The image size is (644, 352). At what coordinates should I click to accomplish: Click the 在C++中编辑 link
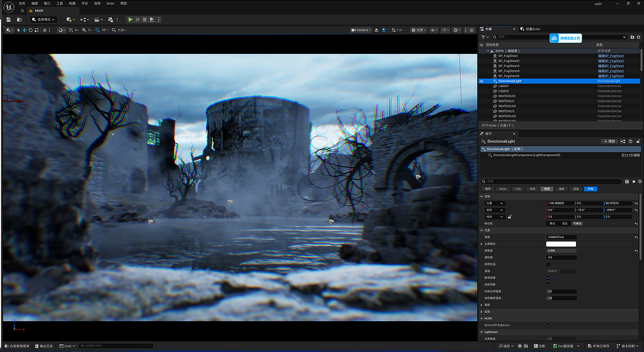pos(630,155)
